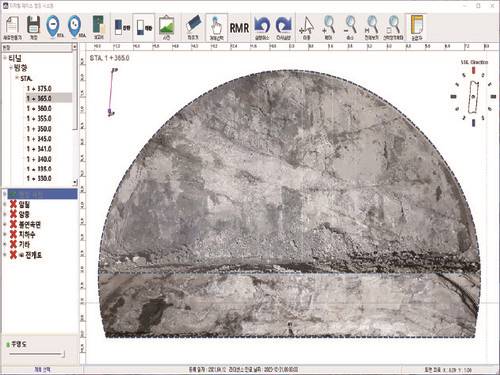Screen dimensions: 500x375
Task: Collapse the 터널 root tree node
Action: pyautogui.click(x=5, y=58)
